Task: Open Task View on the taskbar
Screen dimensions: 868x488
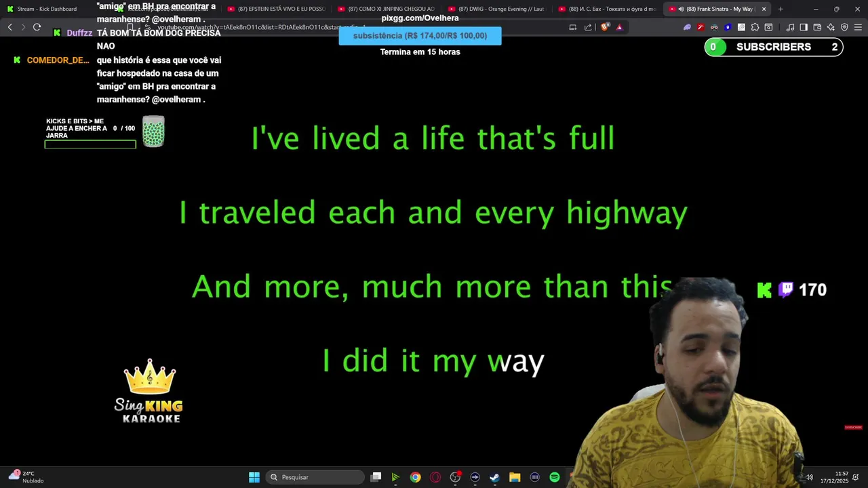Action: click(376, 477)
